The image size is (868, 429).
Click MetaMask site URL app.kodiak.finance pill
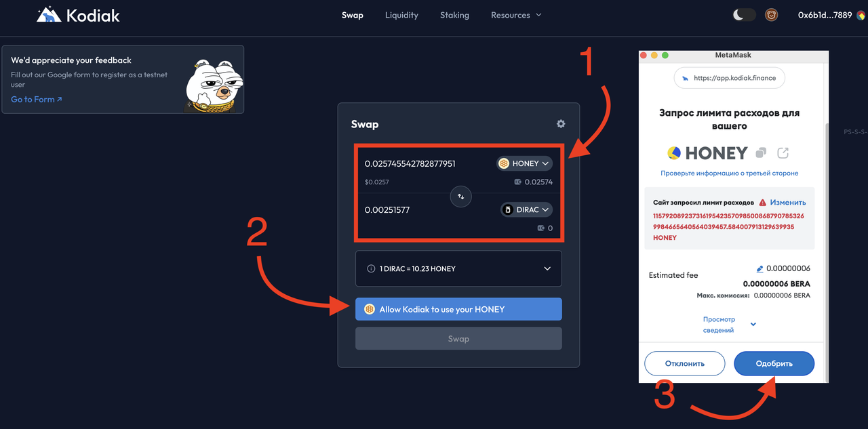pos(729,78)
